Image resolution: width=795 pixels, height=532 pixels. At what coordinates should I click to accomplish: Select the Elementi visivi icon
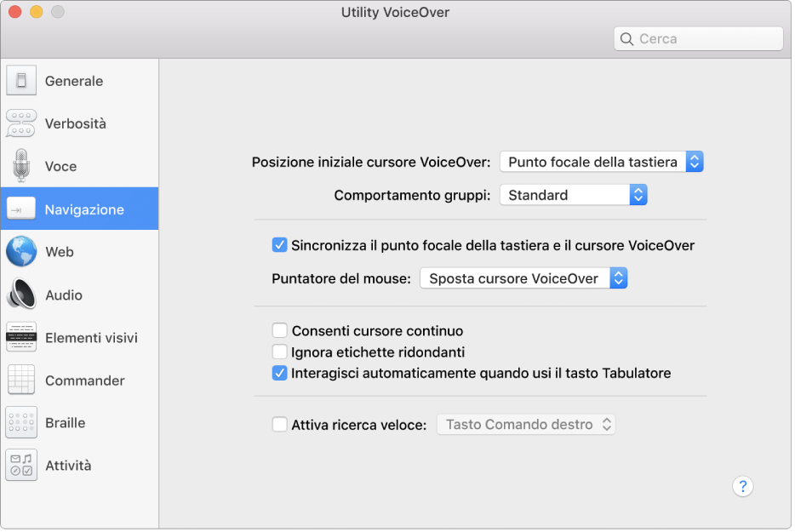[20, 337]
